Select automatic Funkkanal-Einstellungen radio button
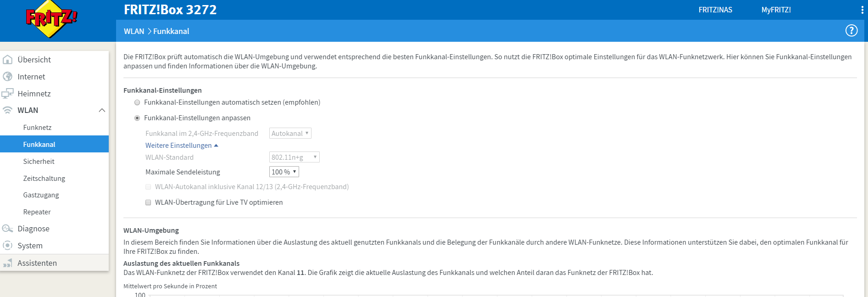This screenshot has height=297, width=868. pos(137,102)
